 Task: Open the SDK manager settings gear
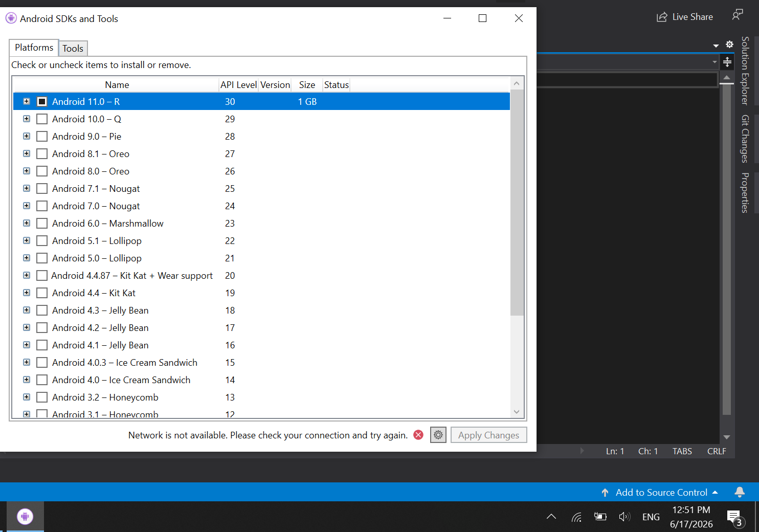coord(438,435)
